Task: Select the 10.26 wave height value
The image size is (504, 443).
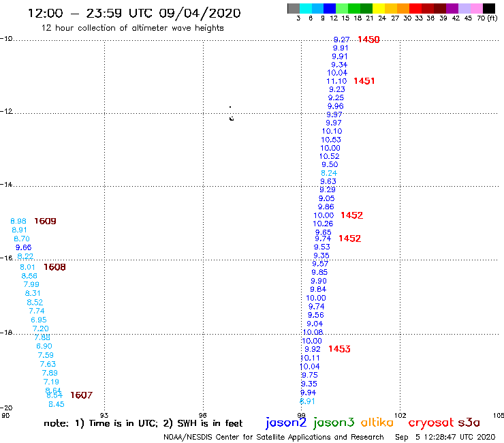Action: click(323, 224)
